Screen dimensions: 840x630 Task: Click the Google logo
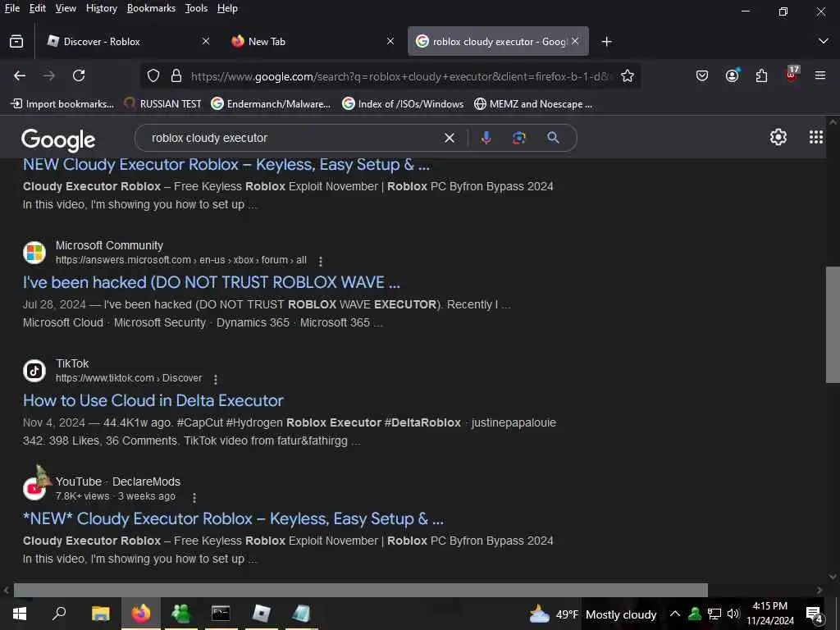pos(58,139)
